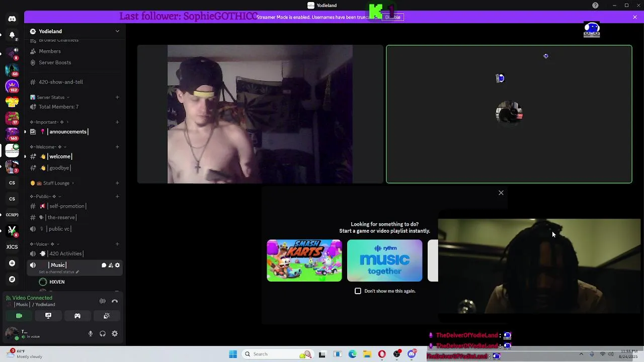Start an activity with the controller icon
The height and width of the screenshot is (362, 644).
tap(77, 316)
